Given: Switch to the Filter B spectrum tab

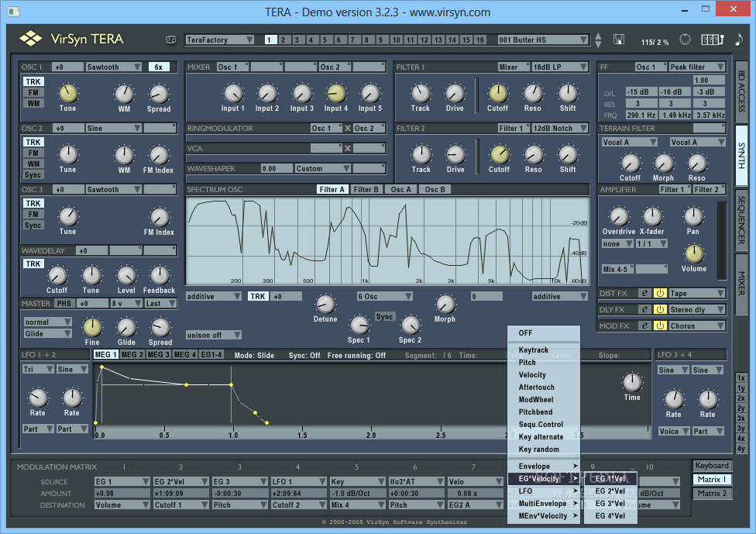Looking at the screenshot, I should (366, 190).
